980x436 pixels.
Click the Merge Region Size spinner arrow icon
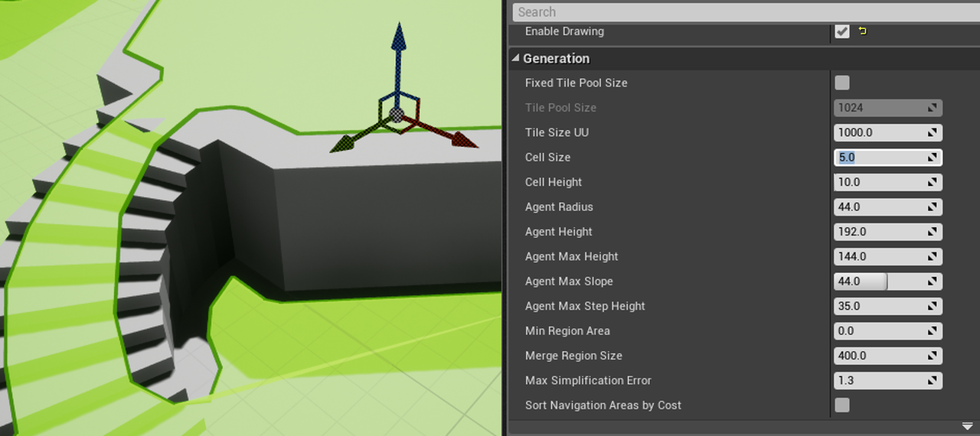(x=933, y=356)
